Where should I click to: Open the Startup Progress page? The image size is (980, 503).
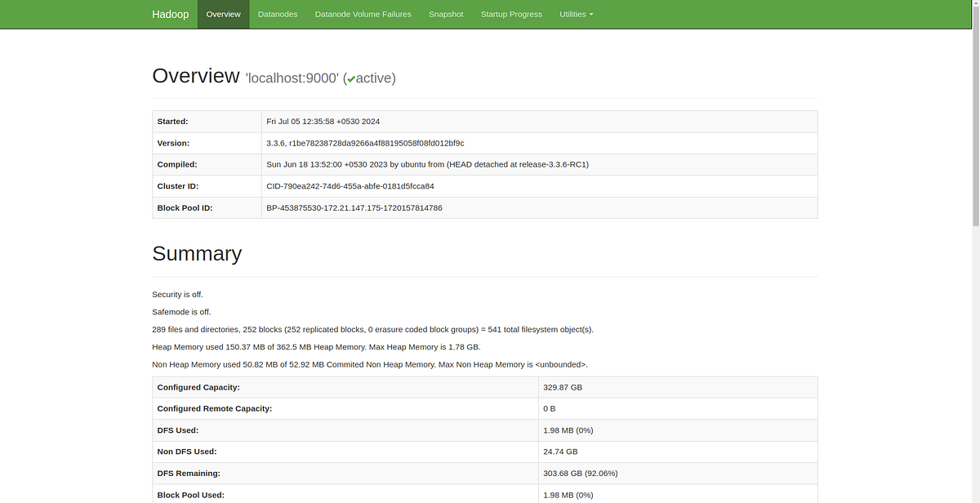click(511, 14)
